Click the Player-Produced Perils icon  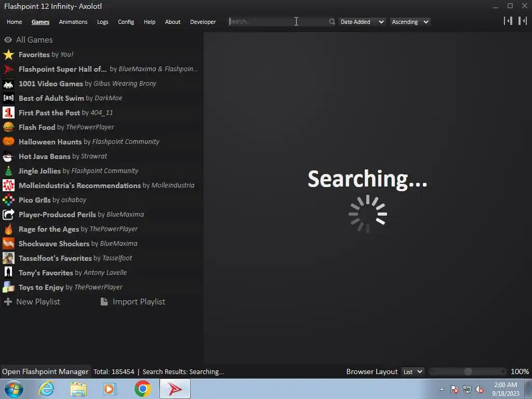tap(8, 215)
